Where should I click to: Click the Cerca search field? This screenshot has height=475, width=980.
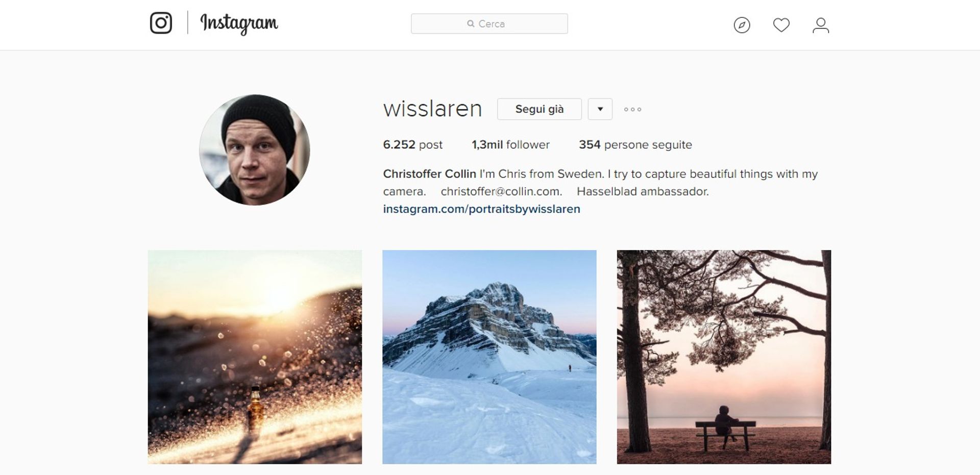[x=489, y=23]
